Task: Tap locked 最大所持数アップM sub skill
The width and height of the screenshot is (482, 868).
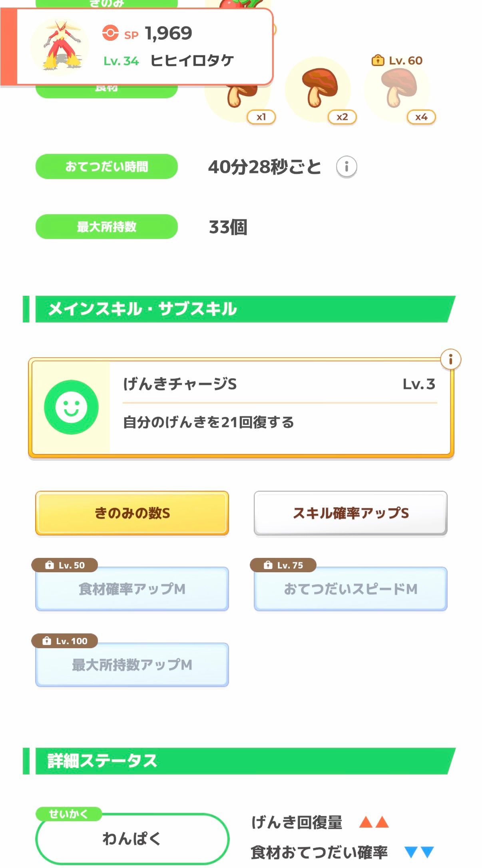Action: click(132, 665)
